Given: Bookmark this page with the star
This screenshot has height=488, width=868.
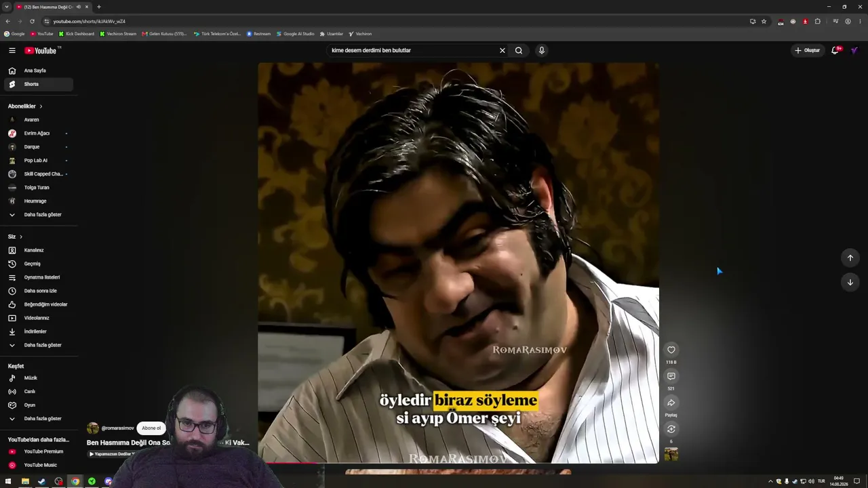Looking at the screenshot, I should tap(764, 21).
